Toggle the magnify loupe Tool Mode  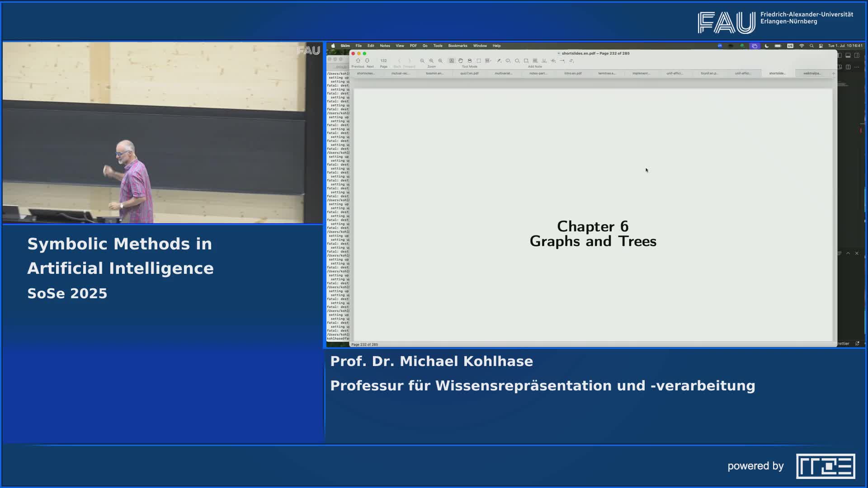click(469, 61)
